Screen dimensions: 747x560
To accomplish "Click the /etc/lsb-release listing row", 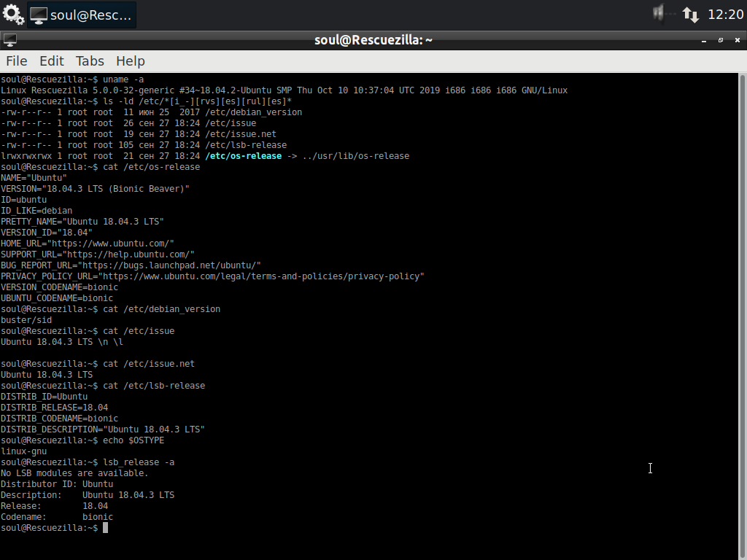I will click(144, 145).
